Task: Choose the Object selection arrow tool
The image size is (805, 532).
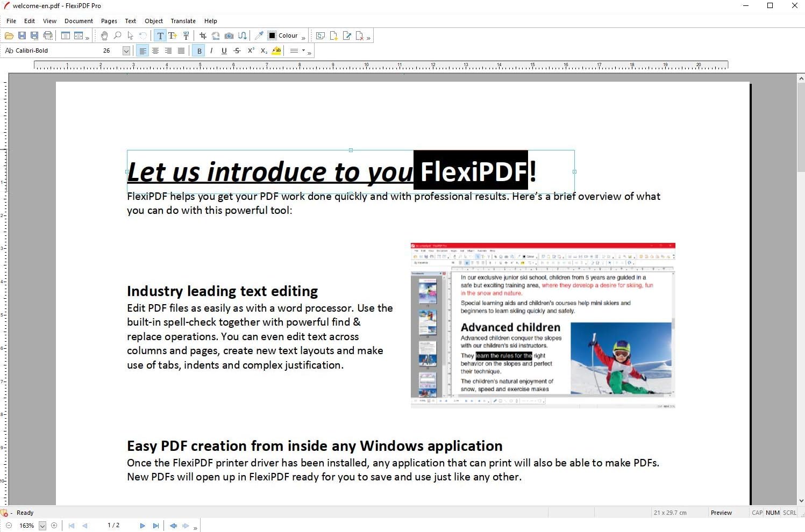Action: [130, 35]
